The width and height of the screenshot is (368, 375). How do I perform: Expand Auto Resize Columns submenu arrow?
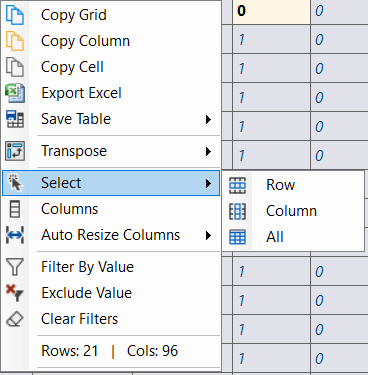tap(208, 235)
